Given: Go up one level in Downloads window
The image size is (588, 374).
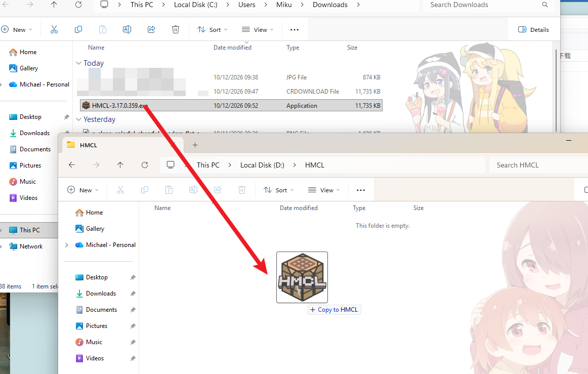Looking at the screenshot, I should (x=54, y=5).
